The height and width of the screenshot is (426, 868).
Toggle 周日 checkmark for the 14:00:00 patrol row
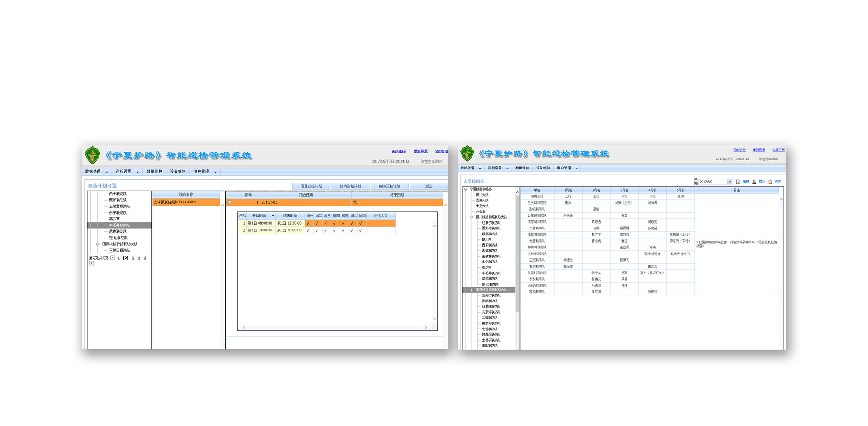point(361,230)
